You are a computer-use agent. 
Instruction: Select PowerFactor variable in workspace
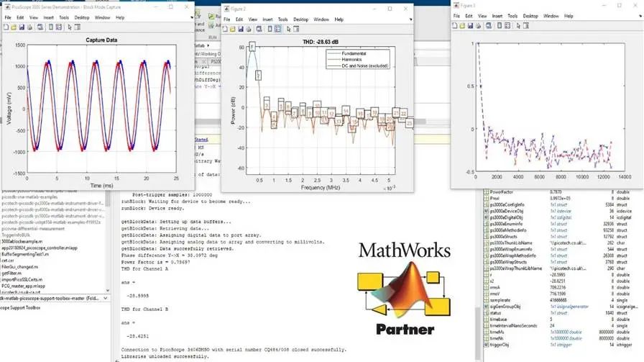(x=502, y=191)
